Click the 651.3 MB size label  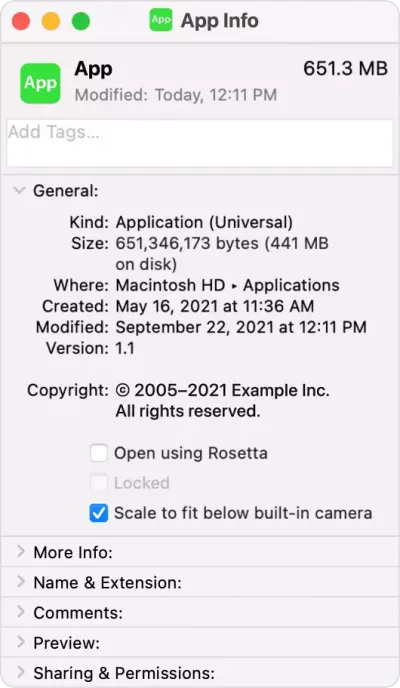pos(346,68)
